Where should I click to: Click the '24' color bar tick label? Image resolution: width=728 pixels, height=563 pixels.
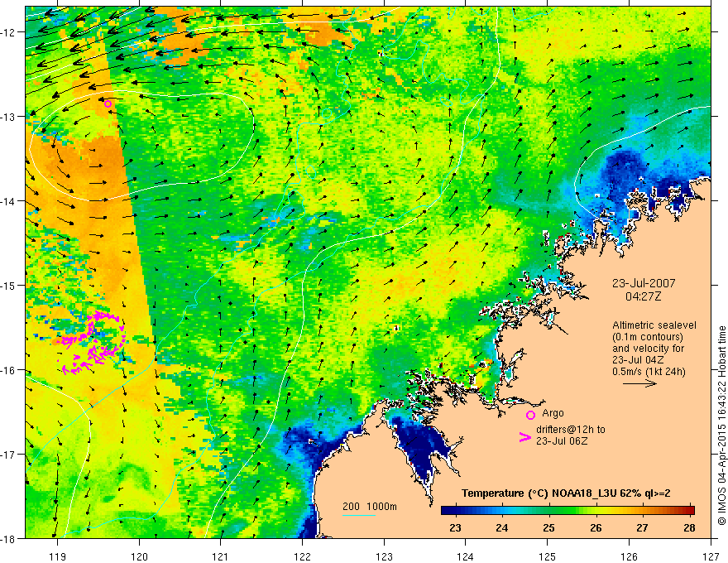[502, 527]
